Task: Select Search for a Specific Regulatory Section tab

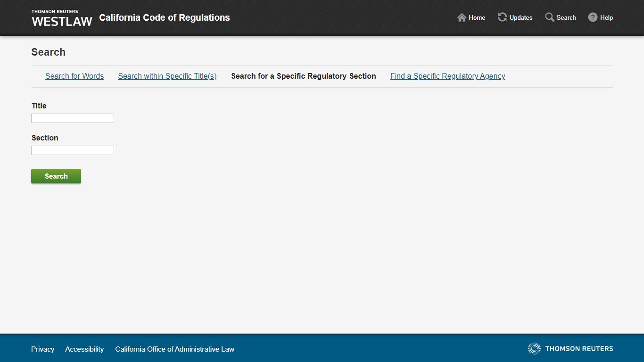Action: (304, 76)
